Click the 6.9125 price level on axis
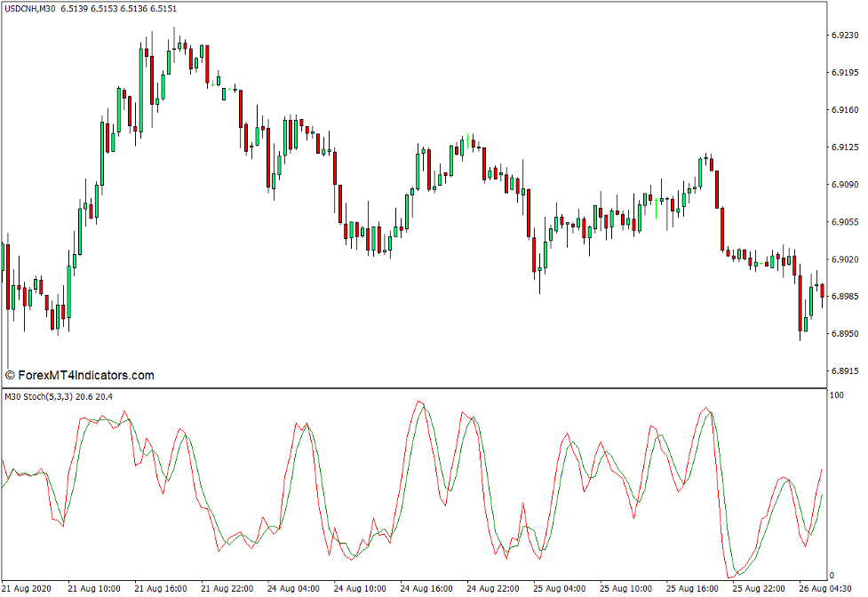The height and width of the screenshot is (597, 868). 844,147
